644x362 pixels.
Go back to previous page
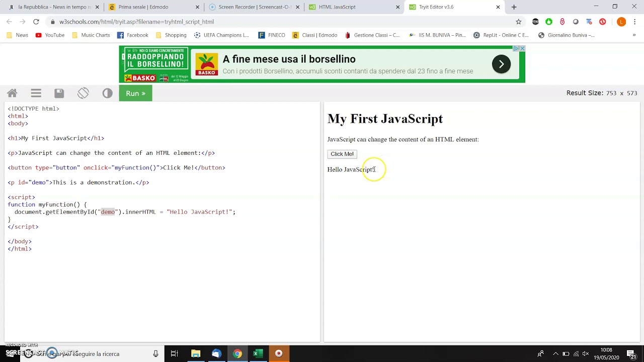pyautogui.click(x=9, y=22)
